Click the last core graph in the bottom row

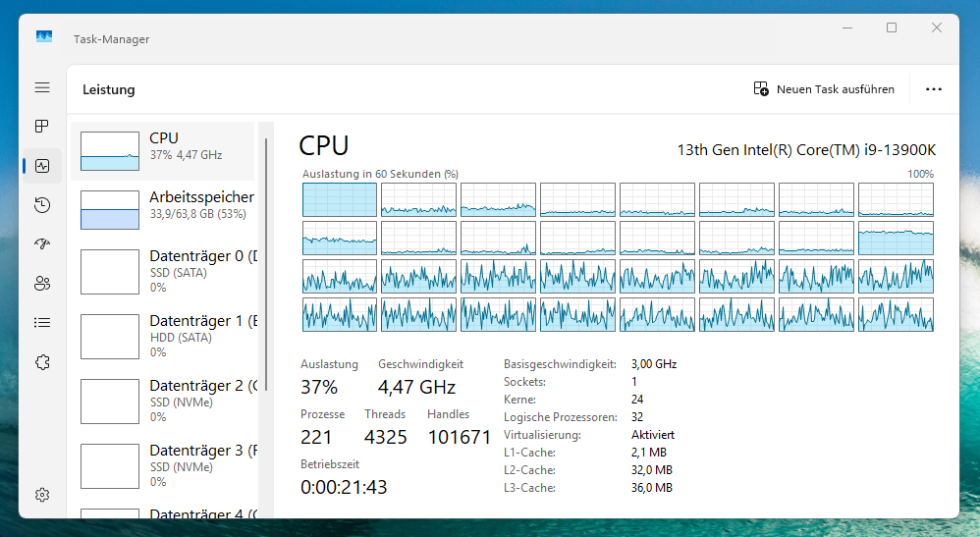[x=896, y=314]
